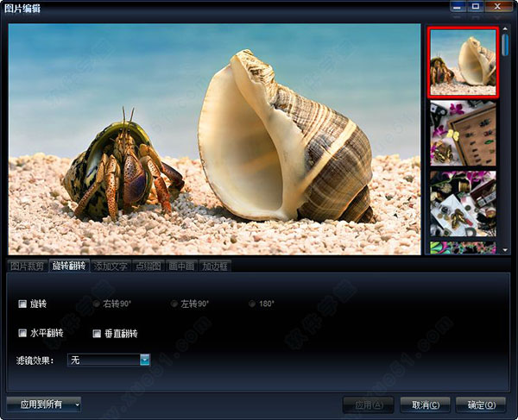Open the 添加文字 tab
The width and height of the screenshot is (518, 420).
point(111,266)
